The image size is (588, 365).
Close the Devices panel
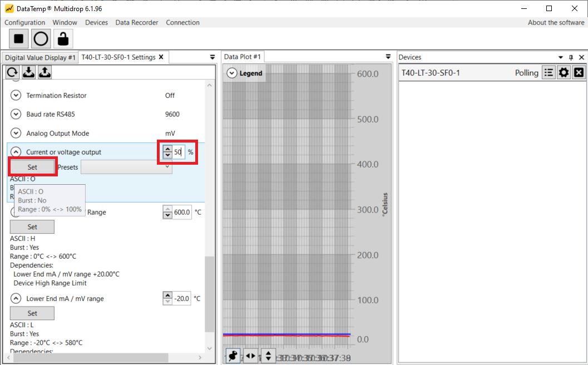point(582,57)
